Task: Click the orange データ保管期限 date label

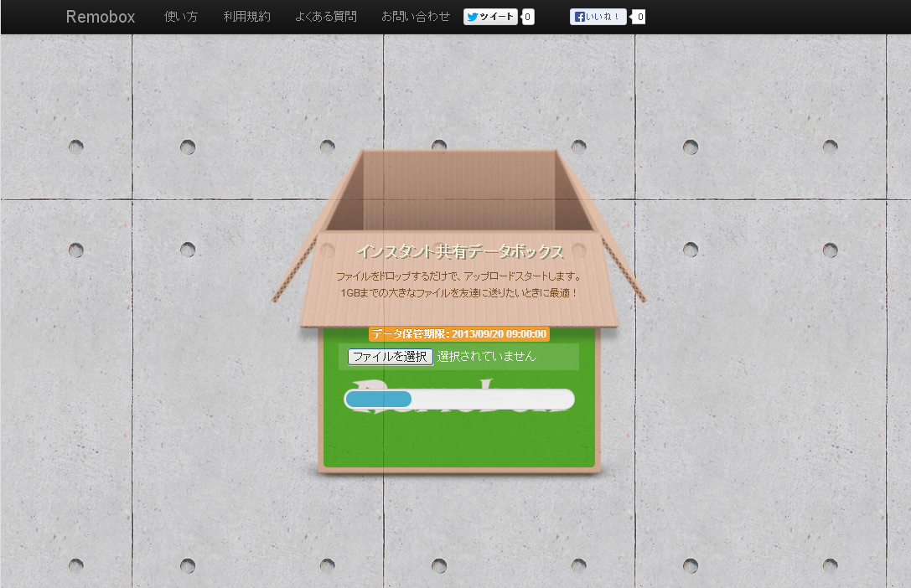Action: 458,333
